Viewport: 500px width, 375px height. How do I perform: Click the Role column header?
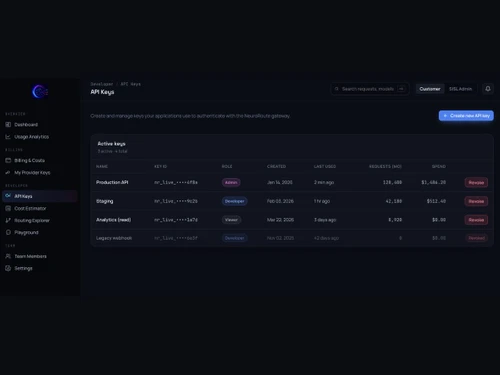(x=227, y=166)
